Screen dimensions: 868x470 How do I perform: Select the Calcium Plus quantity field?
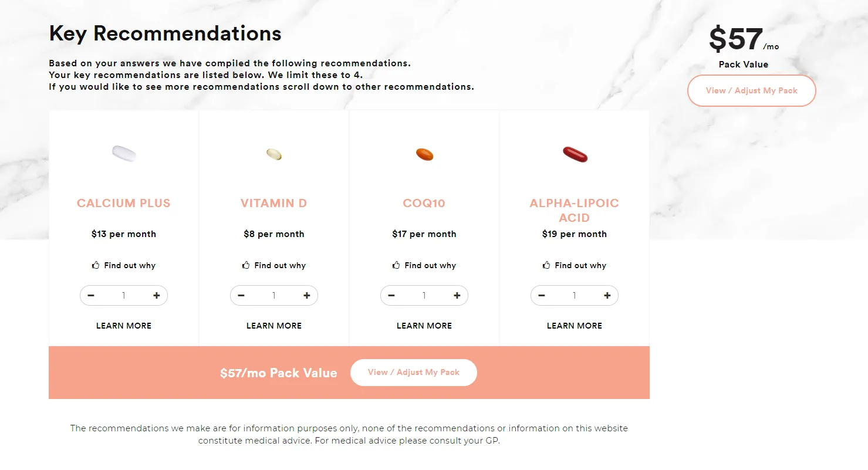point(124,296)
